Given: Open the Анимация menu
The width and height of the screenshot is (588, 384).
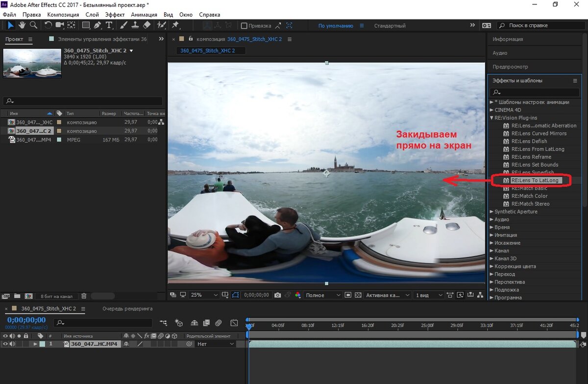Looking at the screenshot, I should (144, 15).
